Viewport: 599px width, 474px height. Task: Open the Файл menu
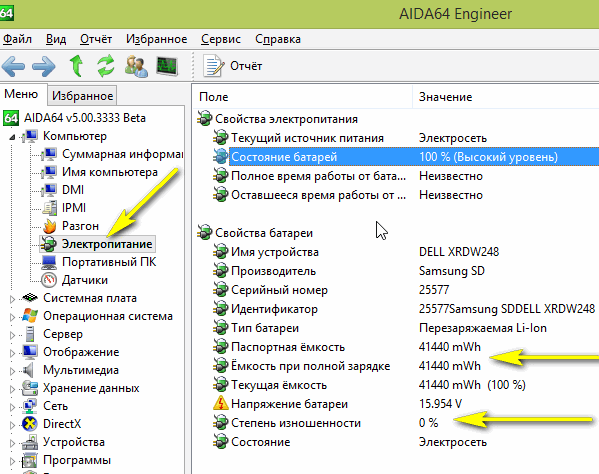[18, 39]
